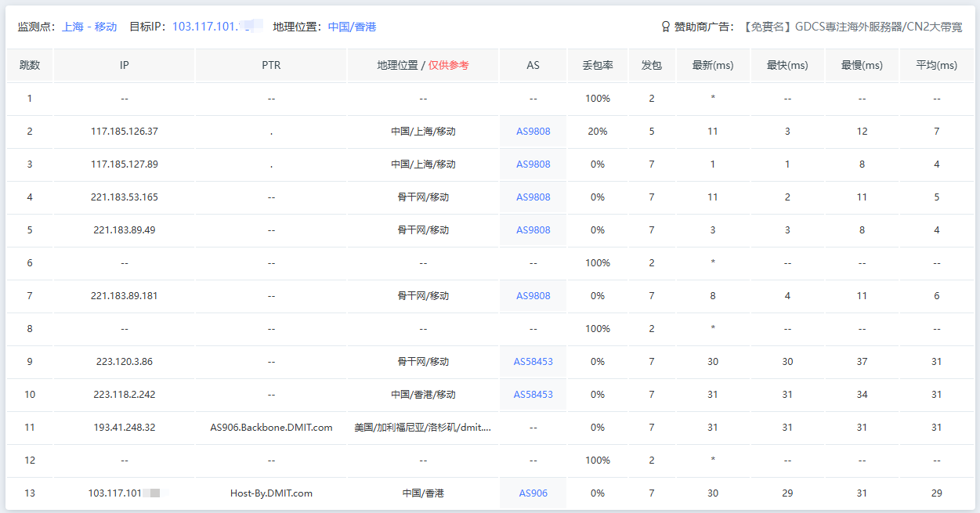Open AS58453 link in the 223.120.3.86 row
The height and width of the screenshot is (513, 980).
coord(533,362)
